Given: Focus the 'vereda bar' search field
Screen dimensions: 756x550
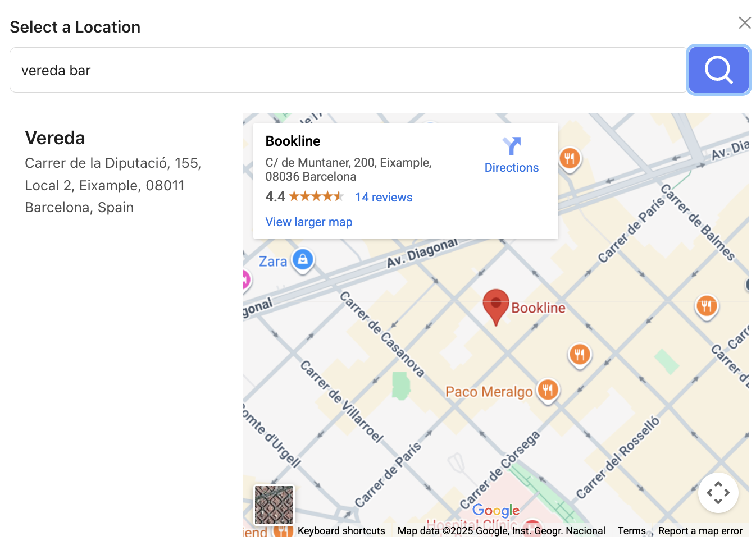Looking at the screenshot, I should click(348, 70).
